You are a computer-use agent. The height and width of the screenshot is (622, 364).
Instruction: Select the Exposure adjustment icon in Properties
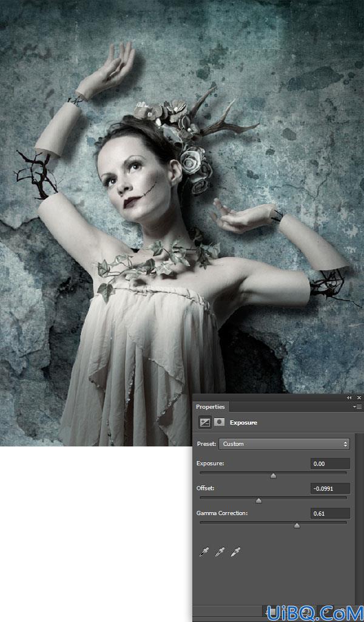205,423
